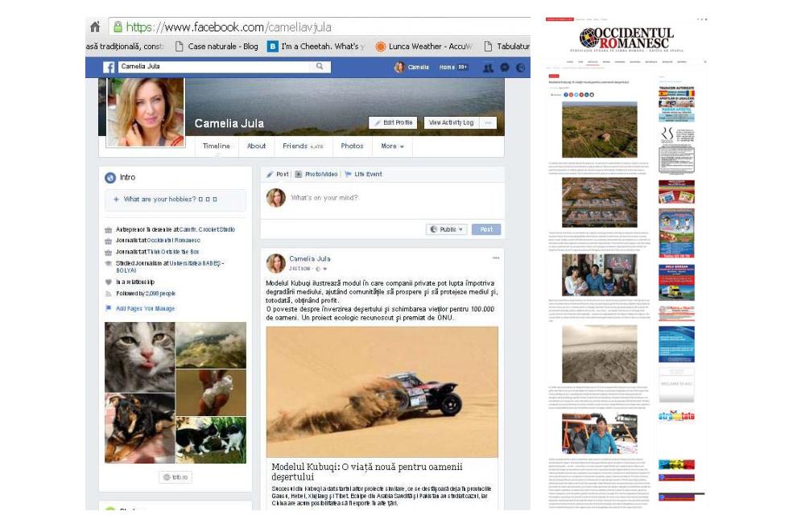The width and height of the screenshot is (797, 532).
Task: Click the Intro globe icon
Action: 110,177
